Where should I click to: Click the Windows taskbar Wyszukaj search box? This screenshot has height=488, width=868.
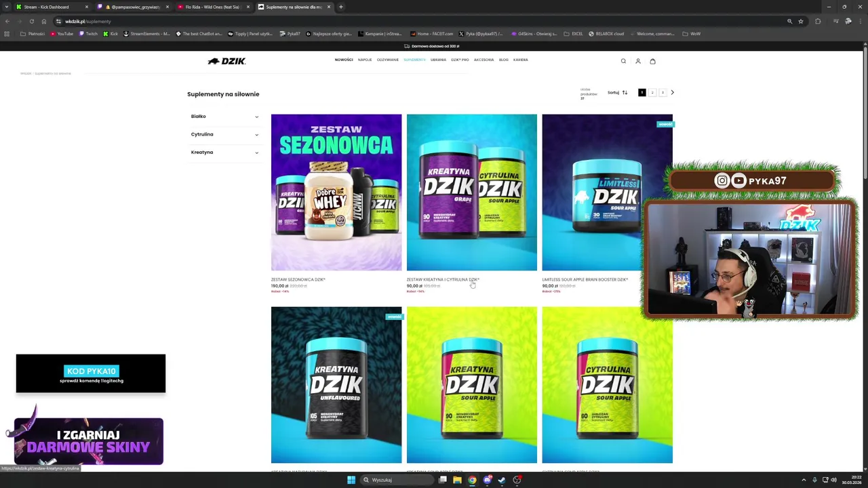click(397, 480)
